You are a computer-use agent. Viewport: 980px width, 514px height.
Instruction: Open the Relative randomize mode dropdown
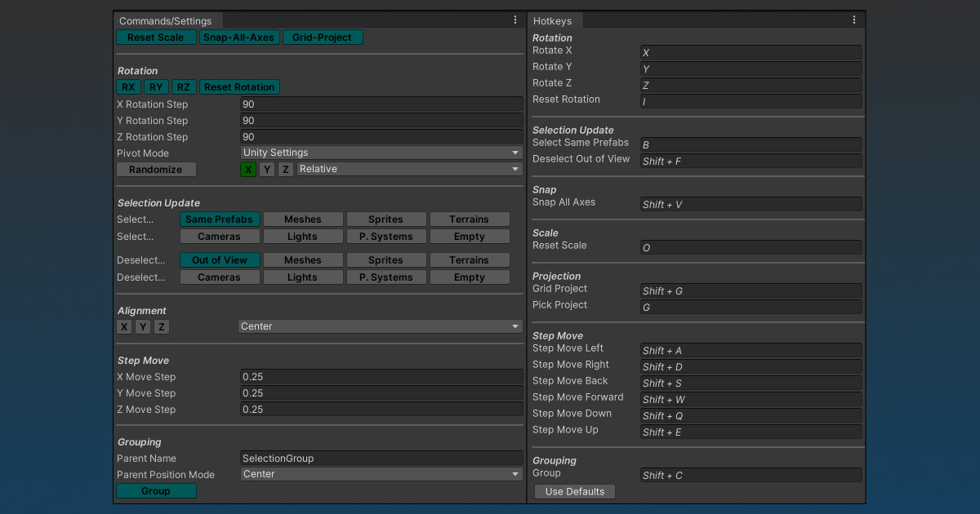pos(410,169)
